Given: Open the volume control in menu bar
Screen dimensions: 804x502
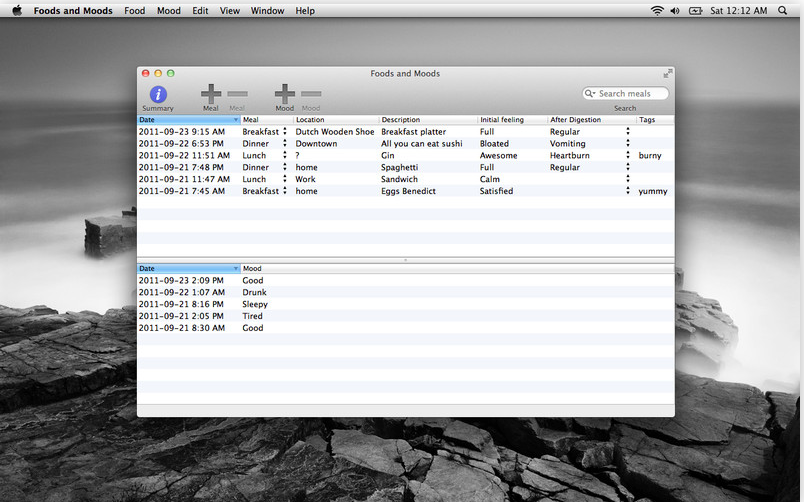Looking at the screenshot, I should (x=675, y=10).
